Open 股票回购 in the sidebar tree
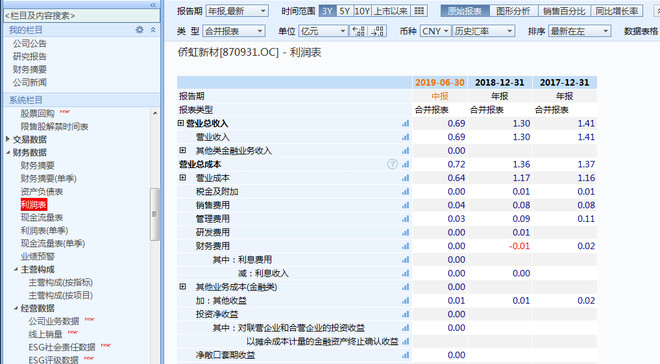660x364 pixels. (x=37, y=113)
